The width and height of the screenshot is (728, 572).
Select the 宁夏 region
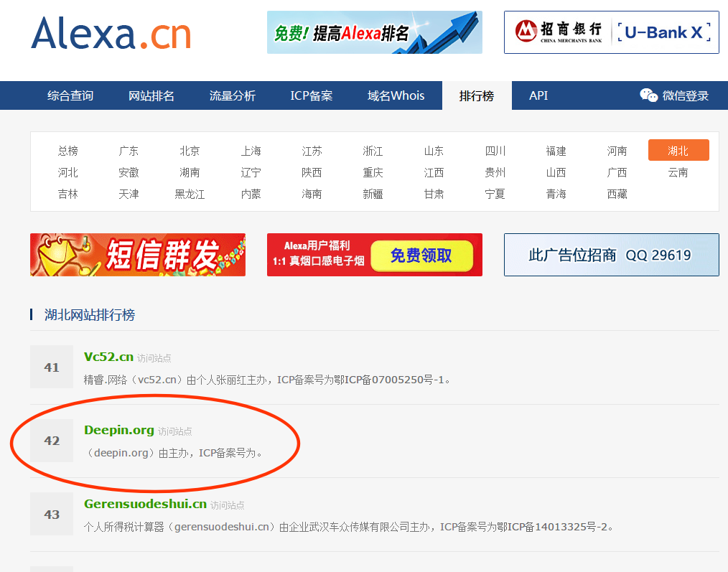pos(495,194)
